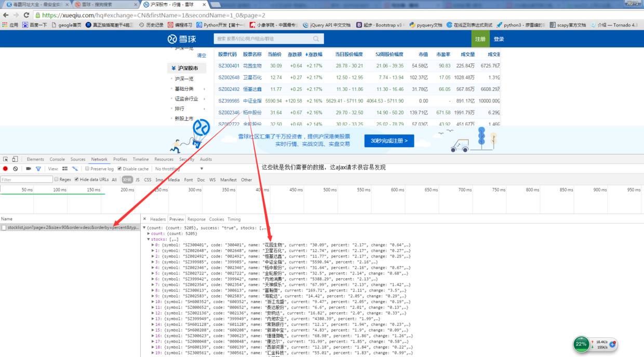The image size is (644, 357).
Task: Select the XHR request type filter
Action: click(127, 180)
